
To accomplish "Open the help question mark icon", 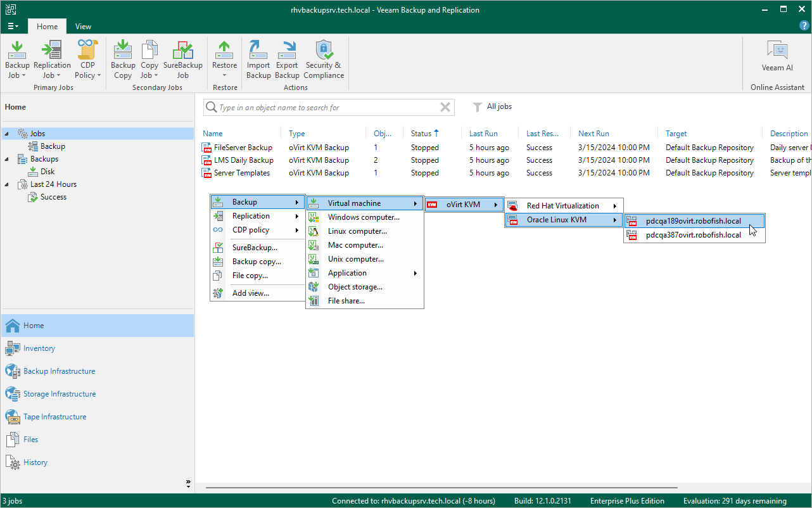I will click(x=804, y=26).
